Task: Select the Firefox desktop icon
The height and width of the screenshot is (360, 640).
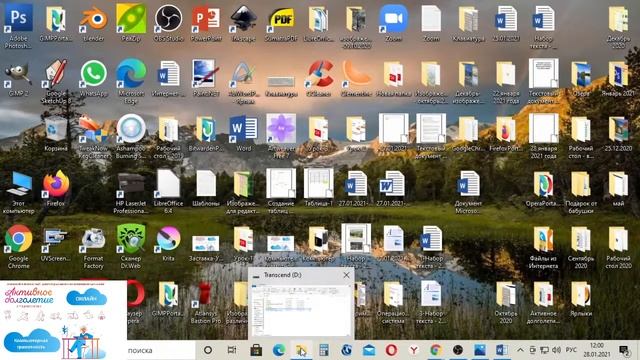Action: click(x=56, y=189)
